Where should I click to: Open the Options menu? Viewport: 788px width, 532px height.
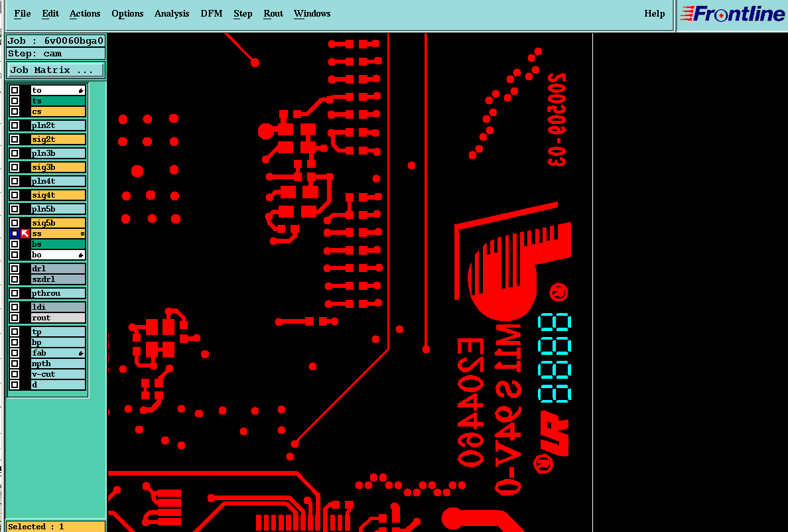pyautogui.click(x=127, y=13)
